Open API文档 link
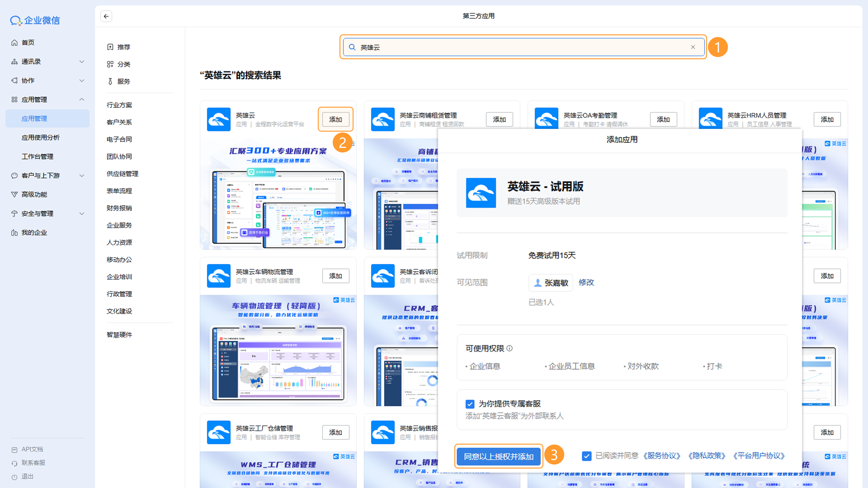The height and width of the screenshot is (488, 868). click(x=32, y=449)
